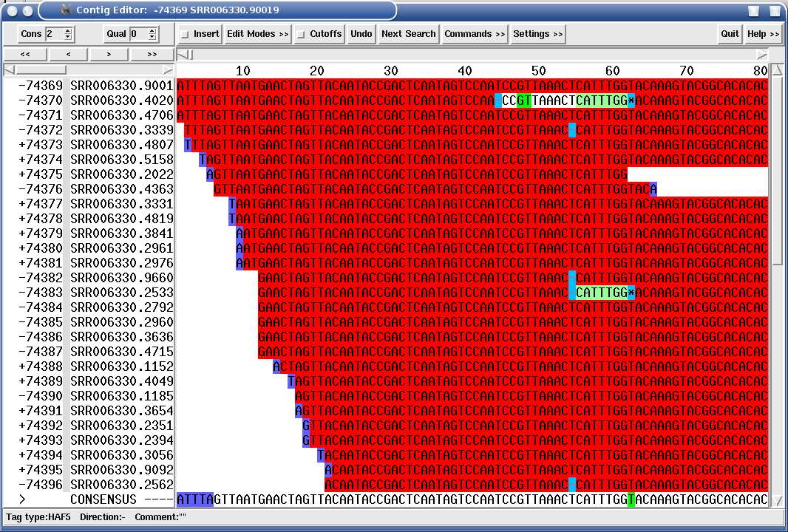The height and width of the screenshot is (532, 788).
Task: Click the vertical scrollbar up arrow
Action: point(778,69)
